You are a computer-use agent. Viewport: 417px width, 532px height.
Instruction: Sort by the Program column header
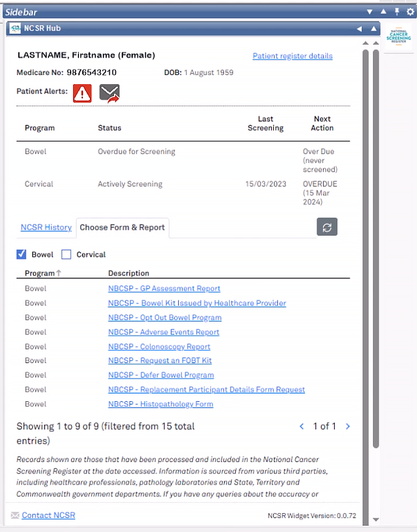click(43, 273)
